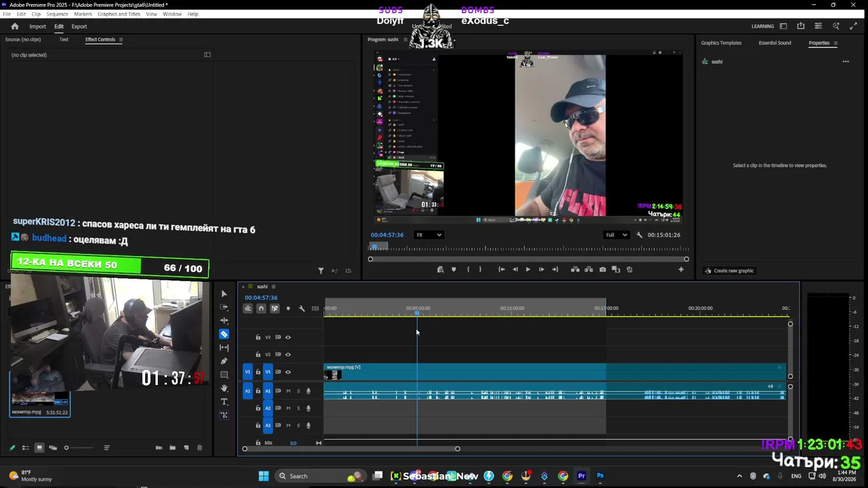Open the Fit zoom level dropdown
The height and width of the screenshot is (488, 868).
[x=429, y=235]
